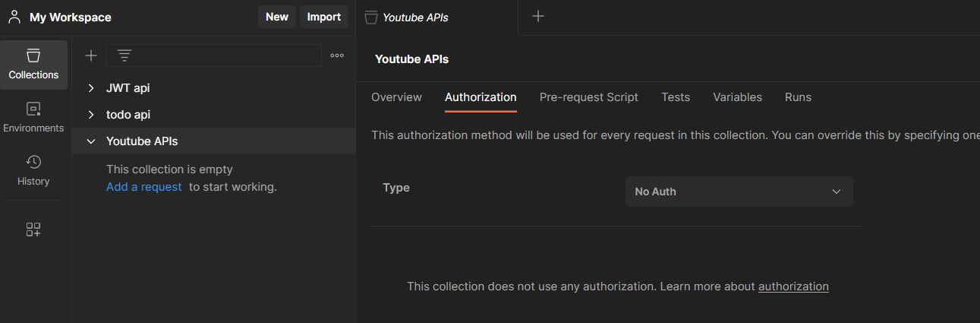980x323 pixels.
Task: Open the History sidebar panel
Action: point(33,170)
